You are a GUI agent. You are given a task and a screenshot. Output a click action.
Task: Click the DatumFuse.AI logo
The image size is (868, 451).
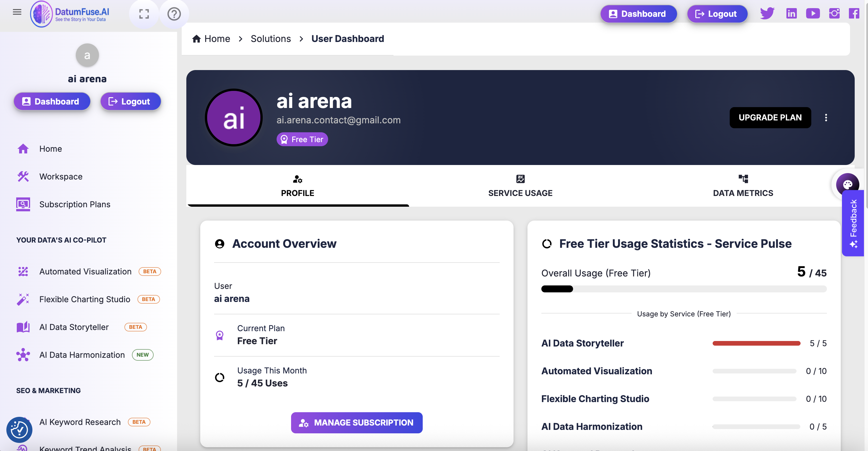tap(70, 14)
